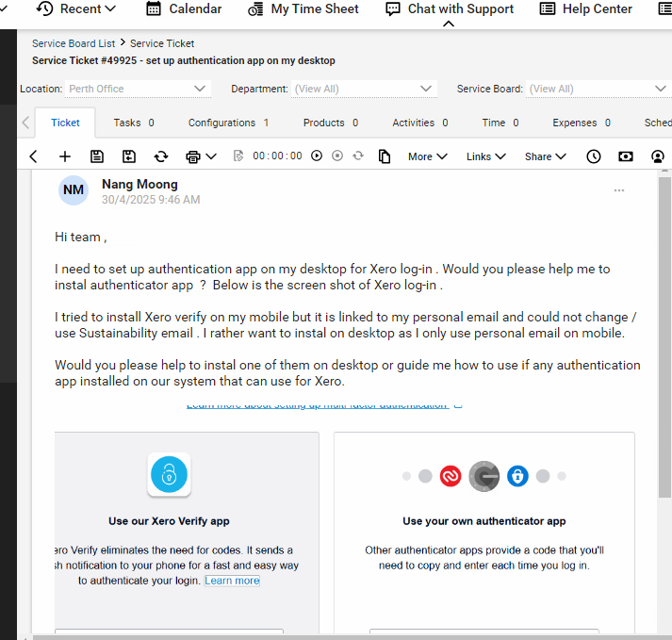Click the back arrow in the toolbar
The width and height of the screenshot is (672, 640).
click(x=33, y=156)
